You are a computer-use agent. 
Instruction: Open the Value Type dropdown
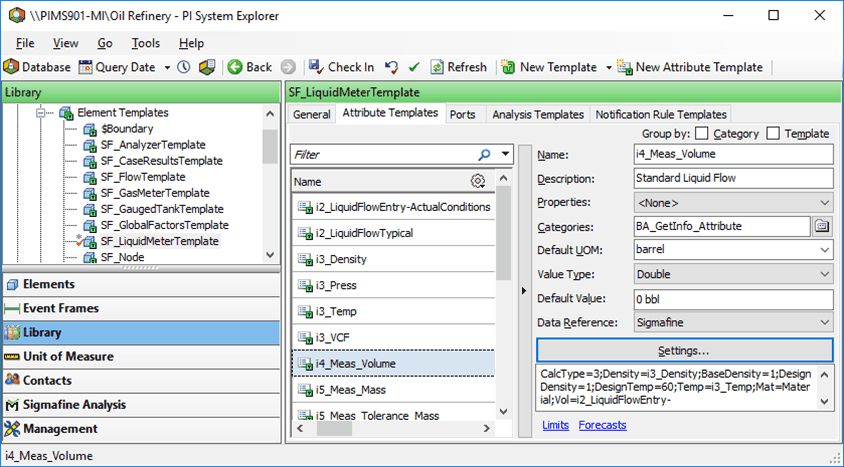[x=733, y=274]
